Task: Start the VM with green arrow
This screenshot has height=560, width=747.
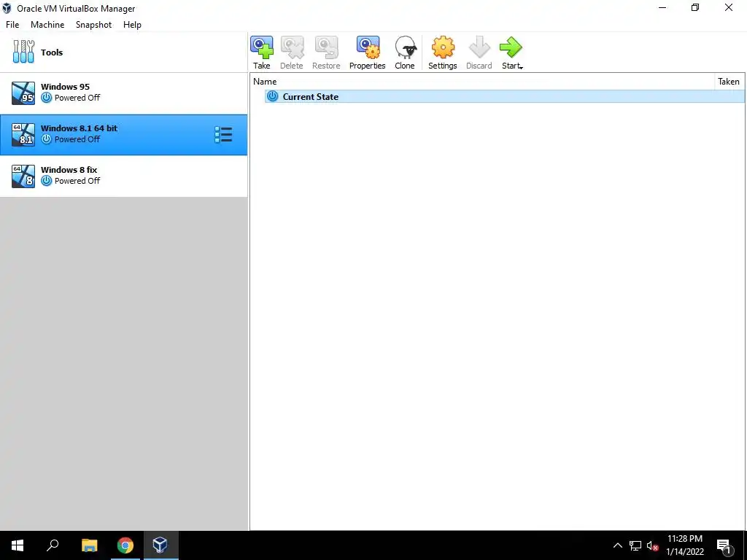Action: click(511, 47)
